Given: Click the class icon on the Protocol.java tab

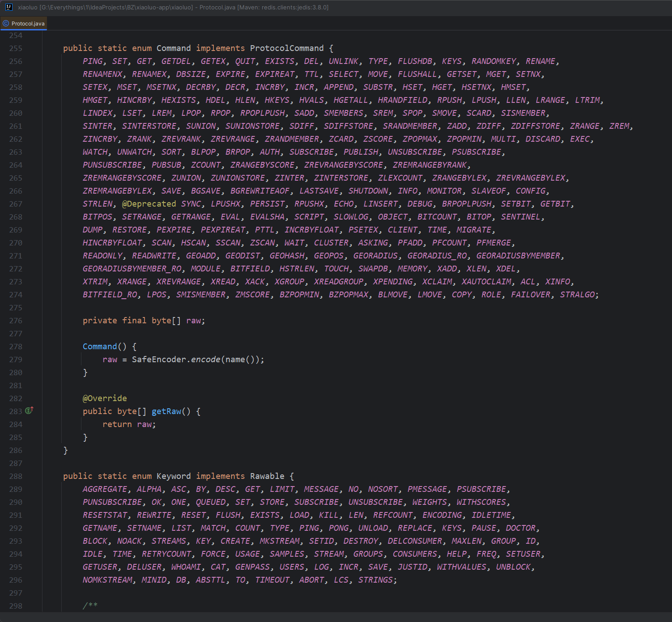Looking at the screenshot, I should (6, 23).
